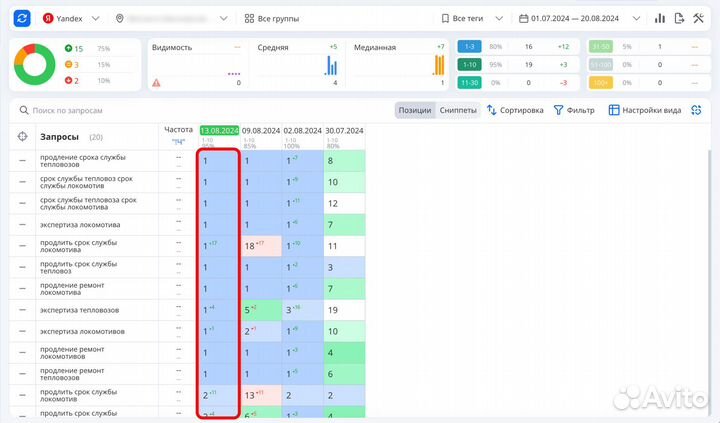Toggle dash marker for продление ремонт локомотива
The width and height of the screenshot is (720, 423).
[22, 288]
